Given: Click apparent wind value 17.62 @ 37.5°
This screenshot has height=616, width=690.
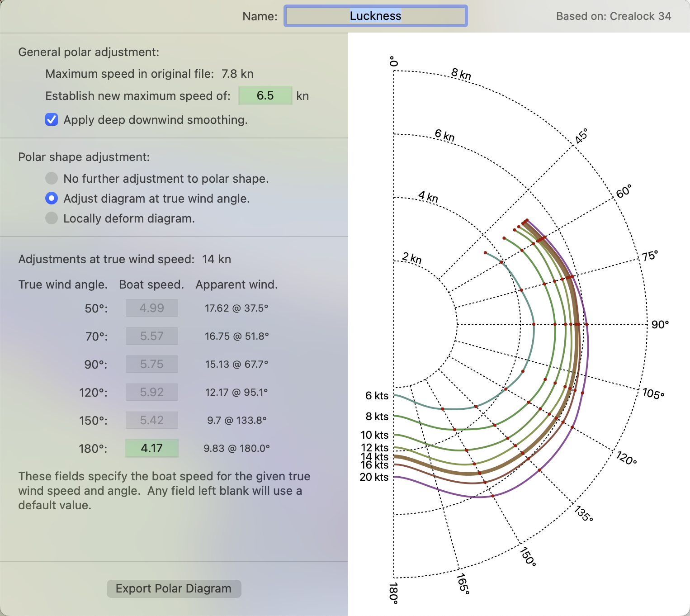Looking at the screenshot, I should [x=236, y=308].
